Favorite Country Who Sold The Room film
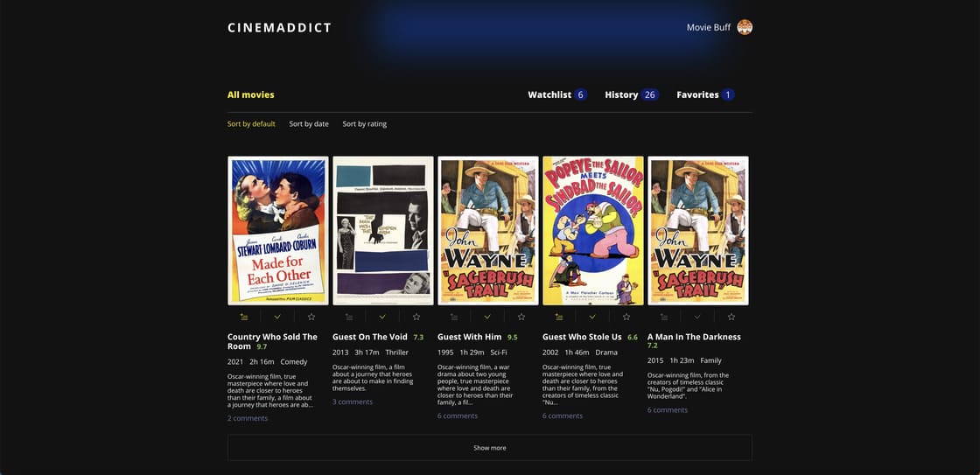The image size is (980, 475). (311, 317)
